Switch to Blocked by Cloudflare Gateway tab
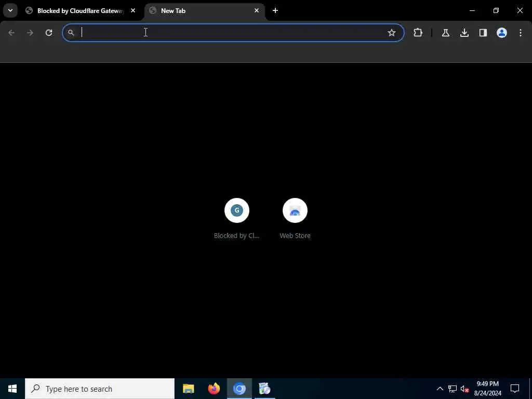532x399 pixels. [x=81, y=11]
